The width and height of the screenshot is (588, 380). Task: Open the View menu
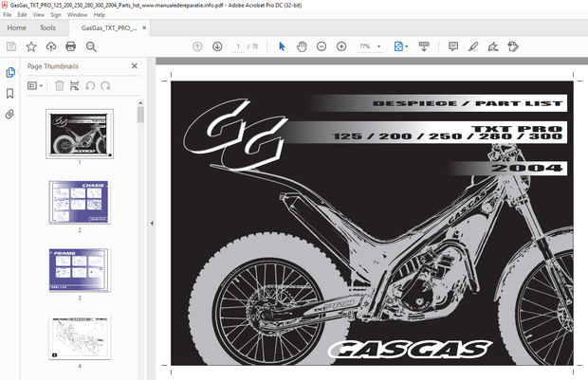[39, 14]
